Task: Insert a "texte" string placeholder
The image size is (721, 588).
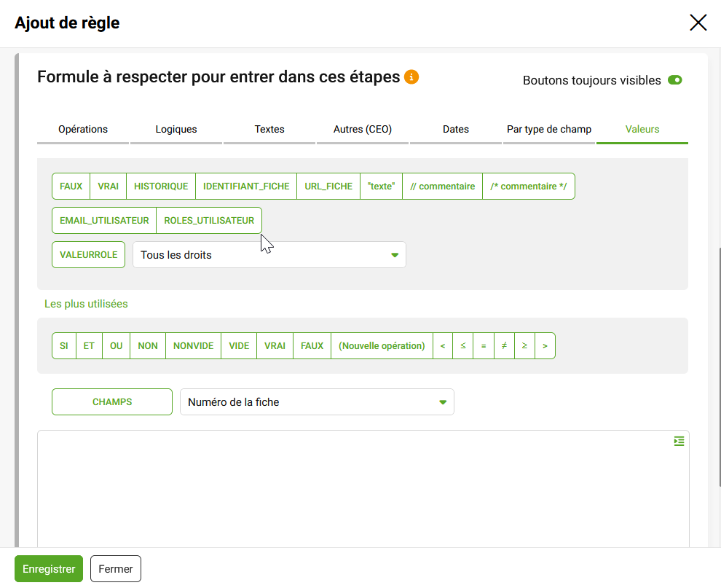Action: pyautogui.click(x=381, y=187)
